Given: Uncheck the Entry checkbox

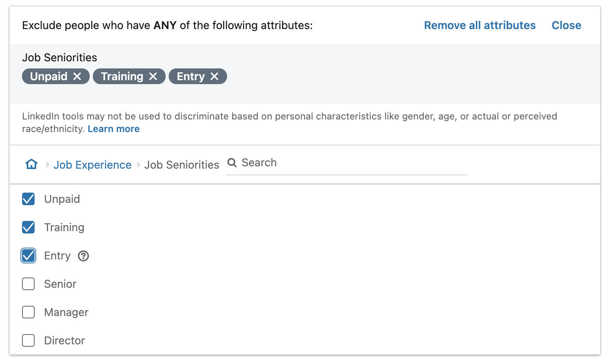Looking at the screenshot, I should (x=28, y=256).
